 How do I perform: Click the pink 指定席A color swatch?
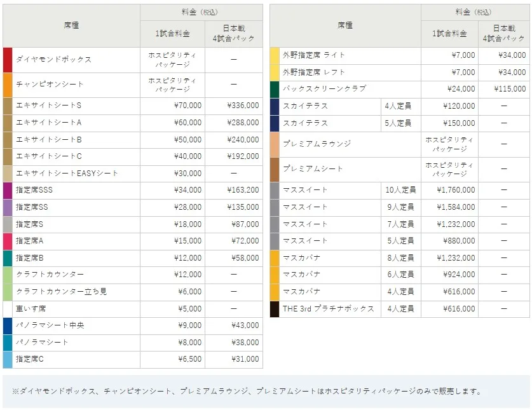coord(8,241)
